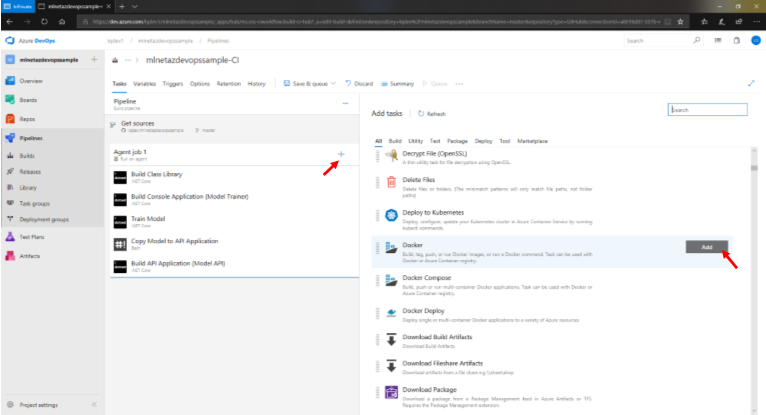Click the Project settings gear
Image resolution: width=766 pixels, height=415 pixels.
37,405
